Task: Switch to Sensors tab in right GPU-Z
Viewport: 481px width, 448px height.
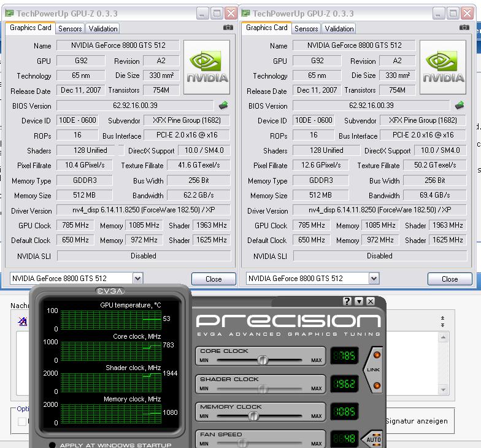Action: point(307,28)
